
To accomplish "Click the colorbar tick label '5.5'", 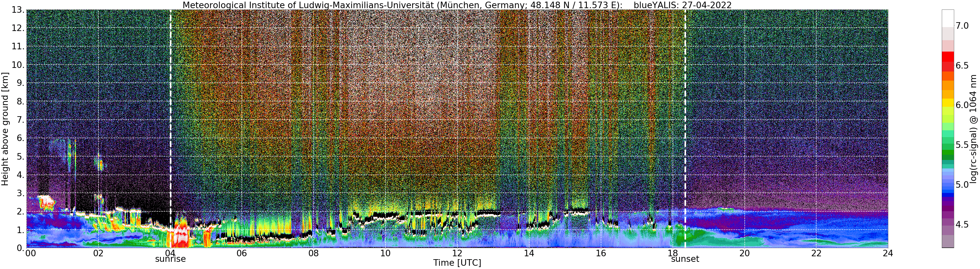I will pyautogui.click(x=962, y=145).
